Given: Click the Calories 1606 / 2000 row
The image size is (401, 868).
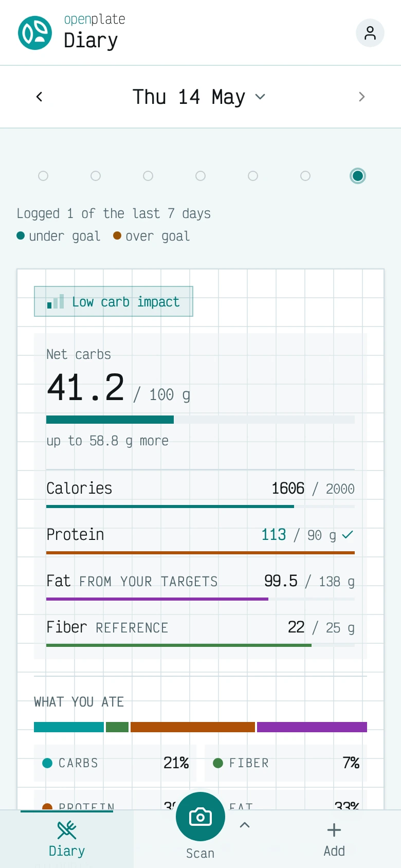Looking at the screenshot, I should point(200,493).
